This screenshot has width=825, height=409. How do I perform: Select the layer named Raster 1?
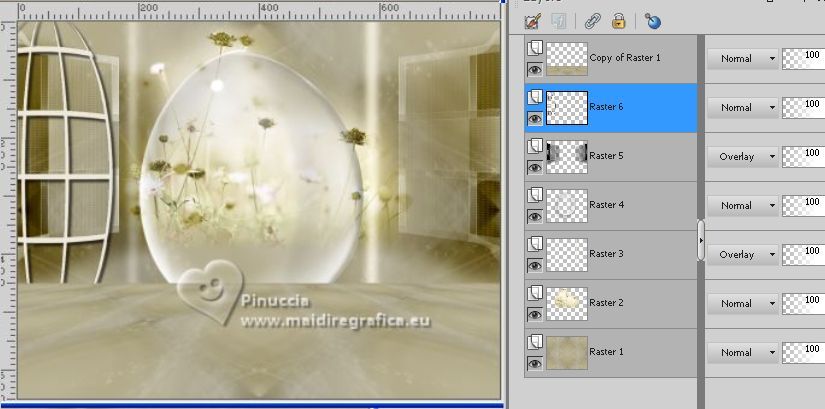[606, 351]
